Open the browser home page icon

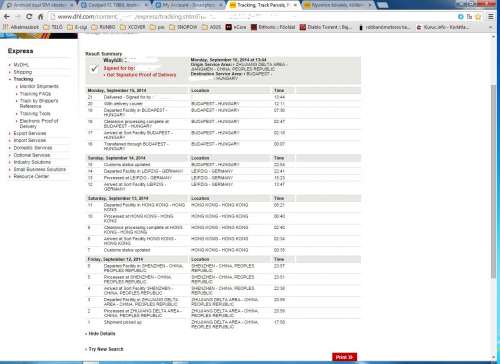pos(40,16)
